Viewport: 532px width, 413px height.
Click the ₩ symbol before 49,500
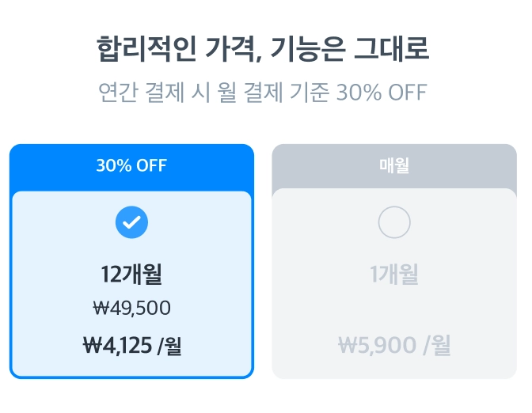point(101,309)
